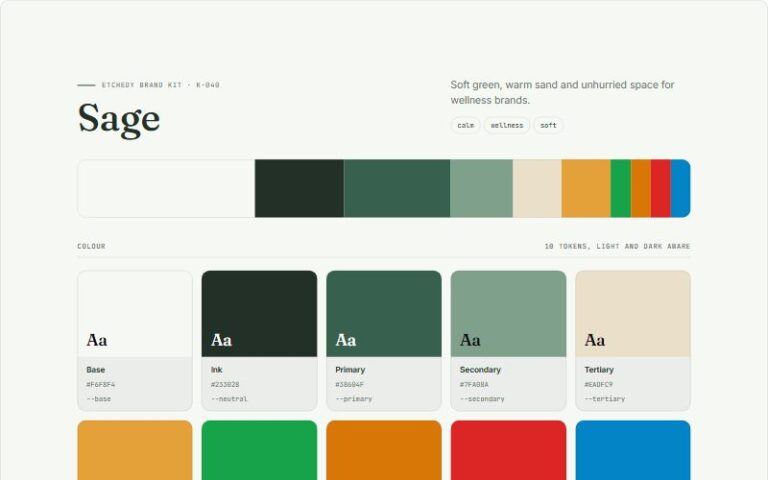Open the Ink card's dark swatch
The image size is (768, 480).
point(259,313)
